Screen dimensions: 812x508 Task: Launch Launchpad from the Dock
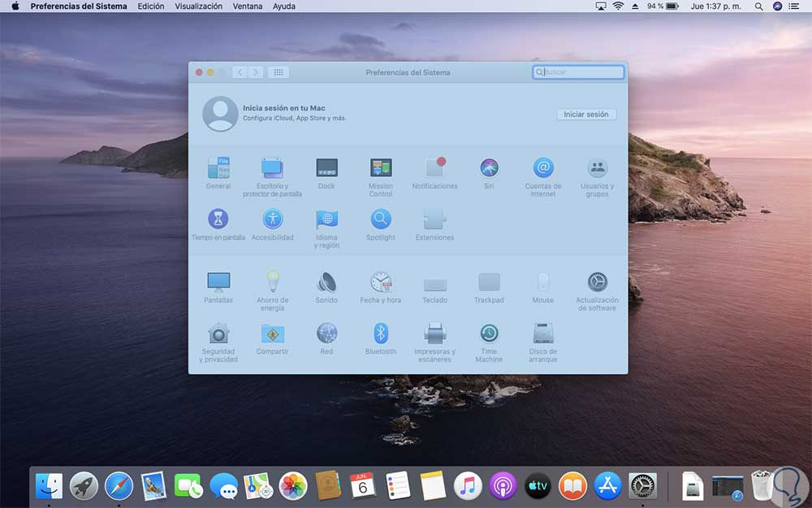(x=84, y=486)
